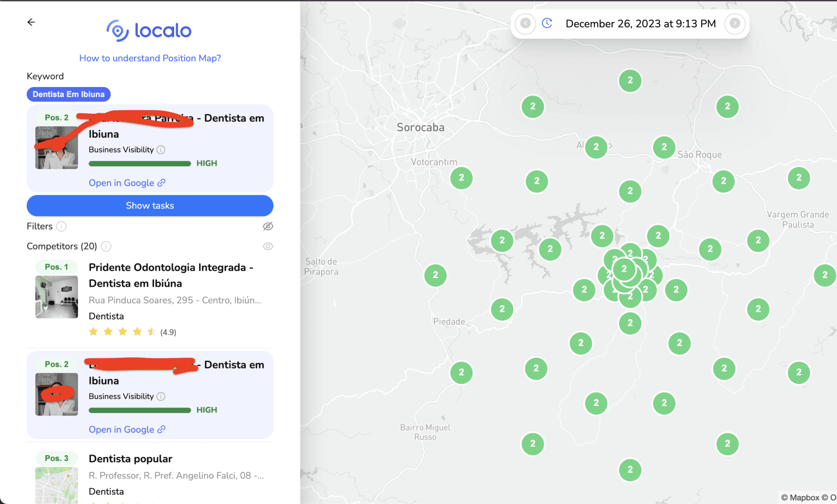837x504 pixels.
Task: Open the Filters info icon
Action: click(x=62, y=226)
